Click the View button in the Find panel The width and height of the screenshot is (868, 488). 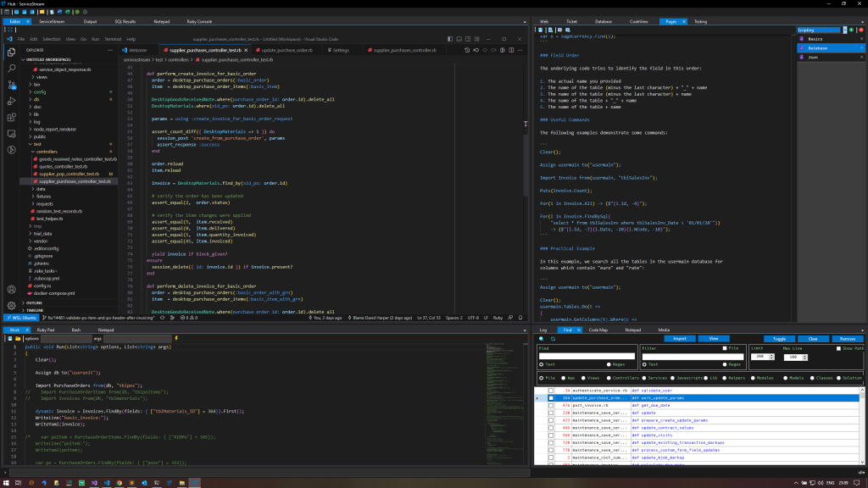[714, 339]
